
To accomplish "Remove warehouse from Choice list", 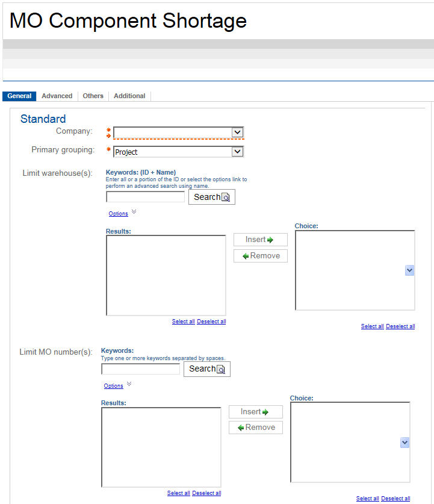I will coord(260,256).
